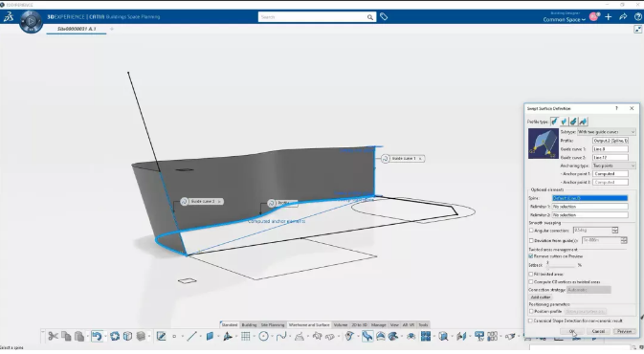
Task: Click the scissors Cut icon
Action: click(x=53, y=337)
